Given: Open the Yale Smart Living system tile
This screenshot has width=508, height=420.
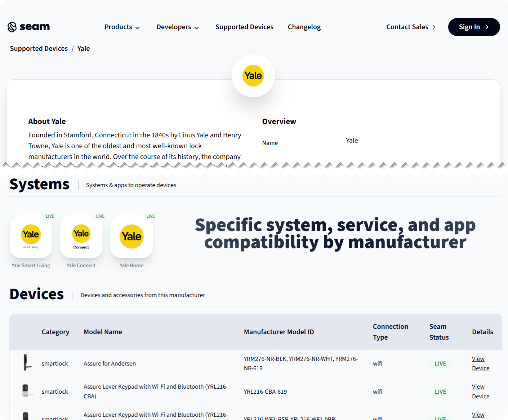Looking at the screenshot, I should (x=31, y=236).
